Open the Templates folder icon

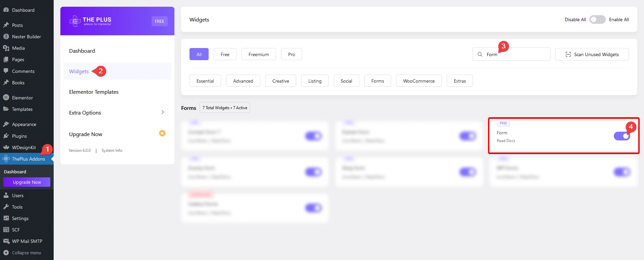(x=6, y=109)
